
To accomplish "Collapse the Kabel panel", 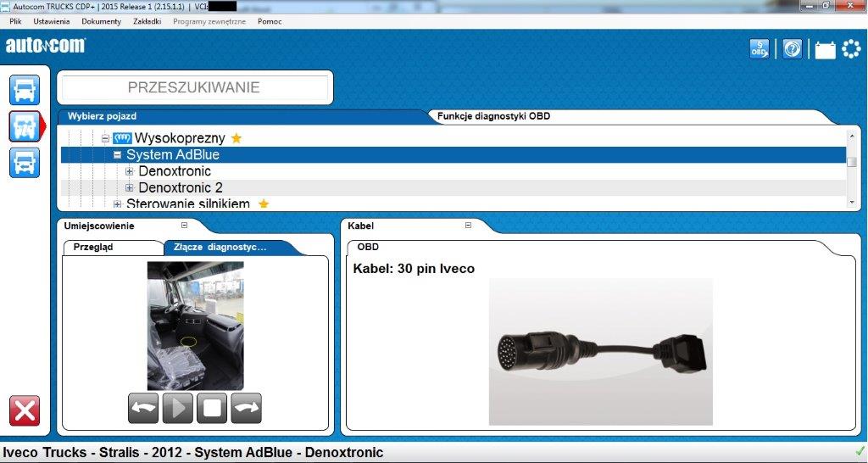I will point(468,226).
